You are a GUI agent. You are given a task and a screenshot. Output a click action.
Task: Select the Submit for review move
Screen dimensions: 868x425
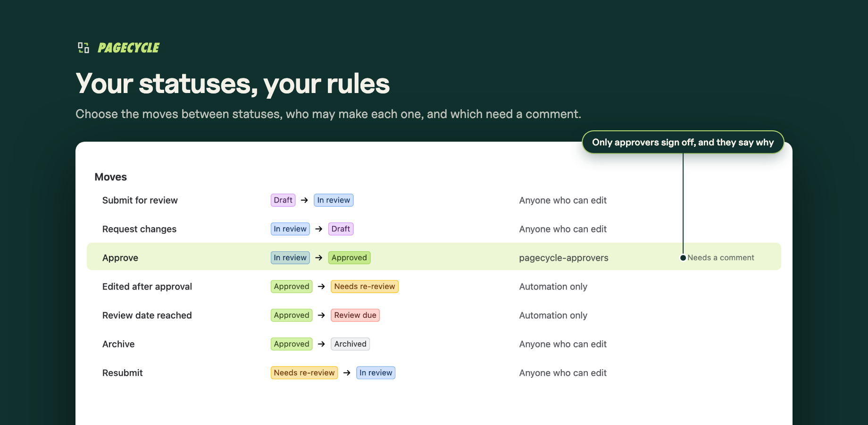[x=140, y=200]
